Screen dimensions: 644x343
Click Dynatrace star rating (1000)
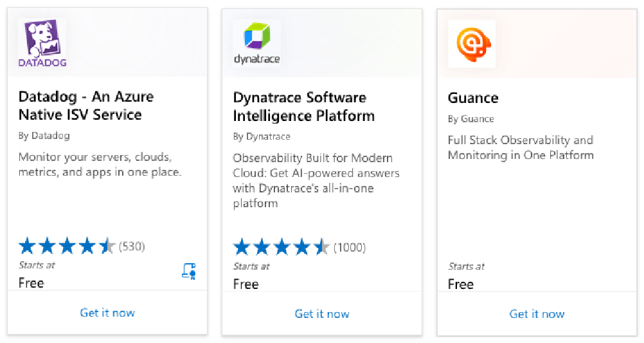pos(300,248)
